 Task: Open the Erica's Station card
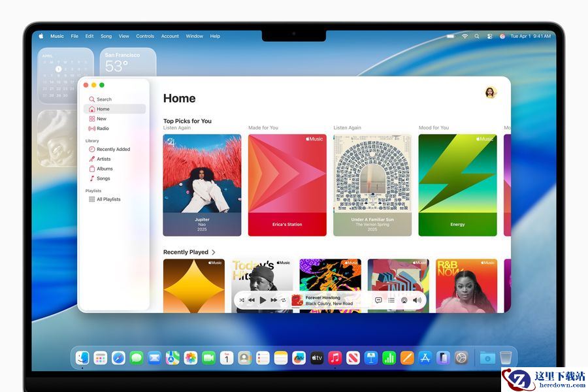pos(287,185)
